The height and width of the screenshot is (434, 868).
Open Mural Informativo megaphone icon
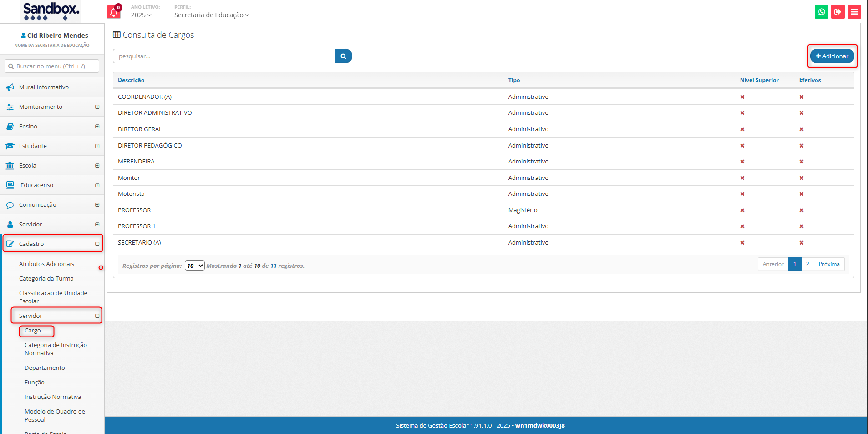(10, 87)
